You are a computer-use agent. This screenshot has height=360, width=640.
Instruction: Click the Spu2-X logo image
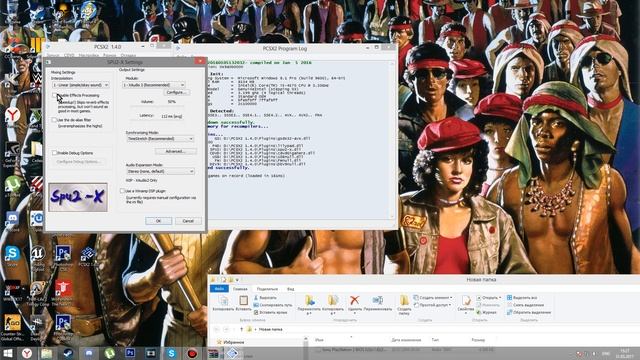[78, 197]
